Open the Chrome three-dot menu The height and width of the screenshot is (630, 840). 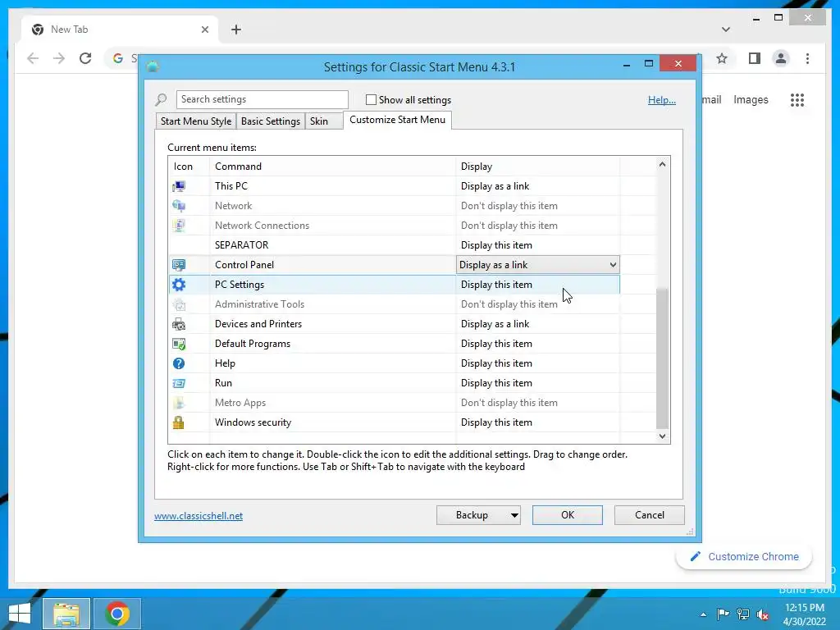807,58
